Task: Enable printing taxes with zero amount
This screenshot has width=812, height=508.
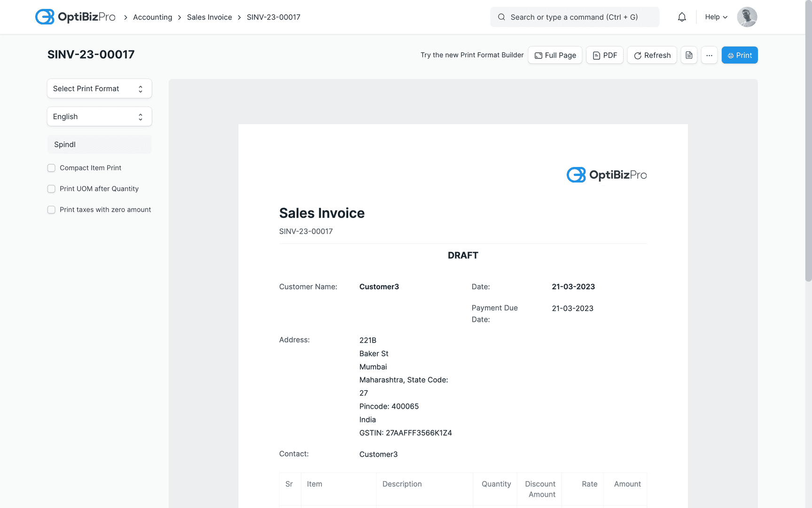Action: (51, 210)
